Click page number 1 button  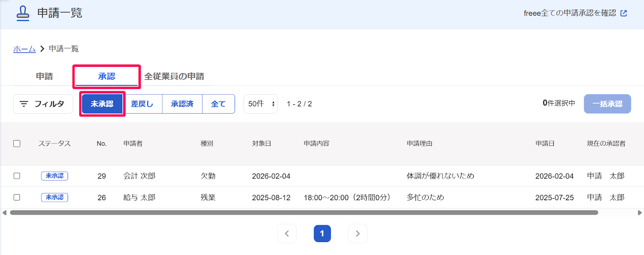coord(322,234)
